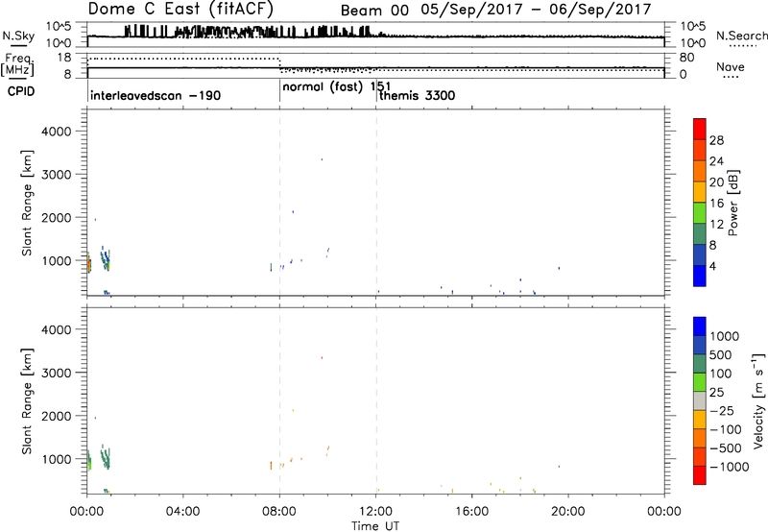Viewport: 768px width, 532px height.
Task: Click the blue bottom segment of Power colorbar
Action: tap(700, 276)
